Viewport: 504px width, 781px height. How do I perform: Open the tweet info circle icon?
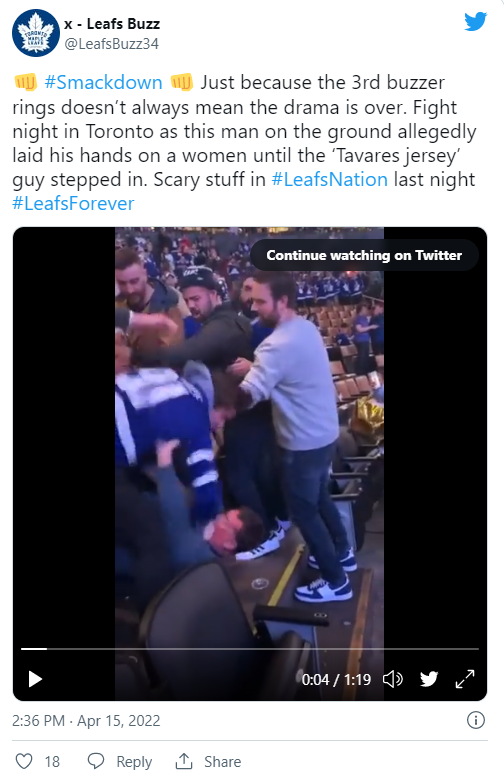pyautogui.click(x=476, y=720)
